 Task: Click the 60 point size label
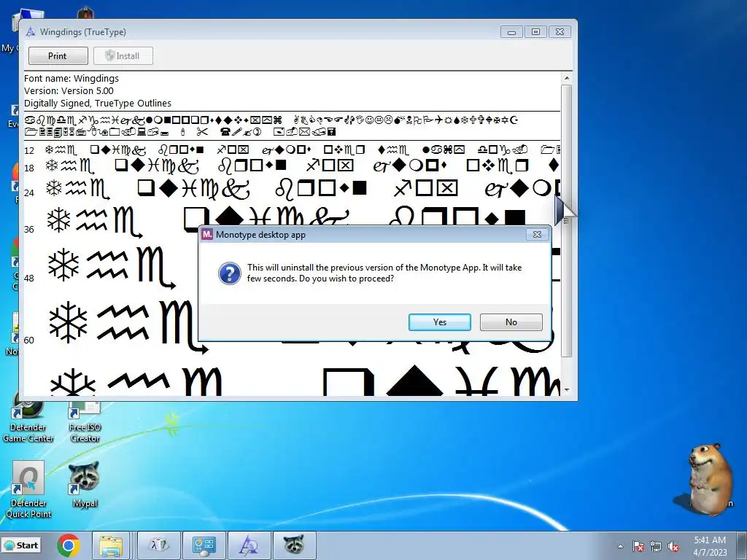[29, 340]
